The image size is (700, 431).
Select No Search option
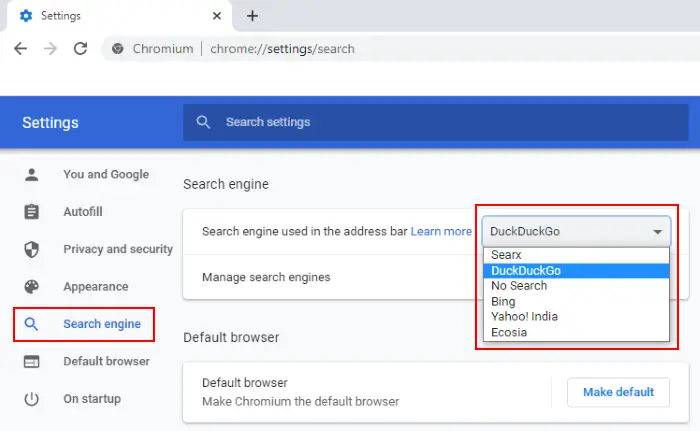click(x=576, y=286)
